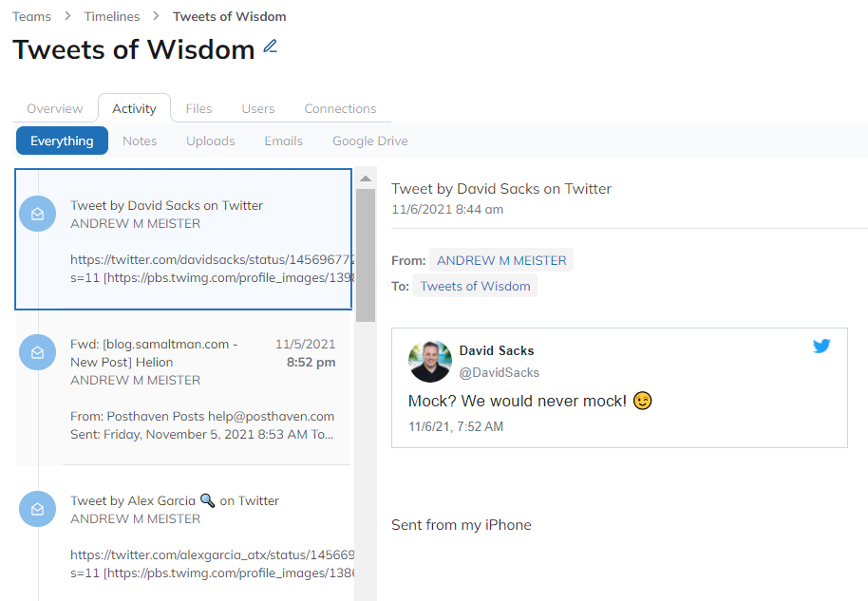Click the email icon for Helion post entry
Screen dimensions: 868x601
click(x=37, y=352)
